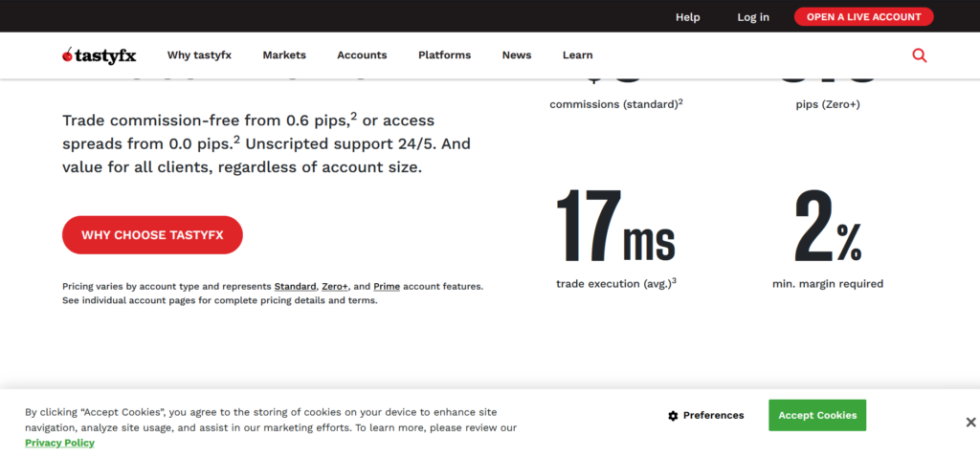Viewport: 980px width, 458px height.
Task: Open the Why tastyfx menu
Action: (199, 55)
